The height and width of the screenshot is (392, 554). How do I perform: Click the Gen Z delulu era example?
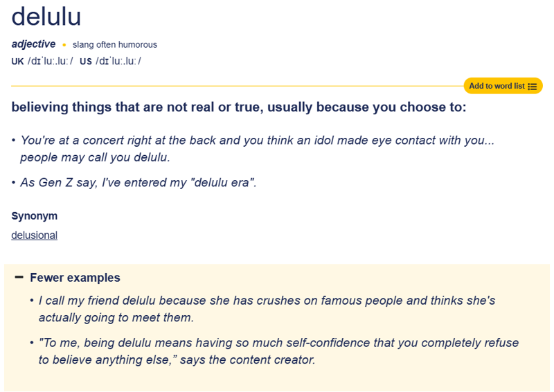point(138,184)
